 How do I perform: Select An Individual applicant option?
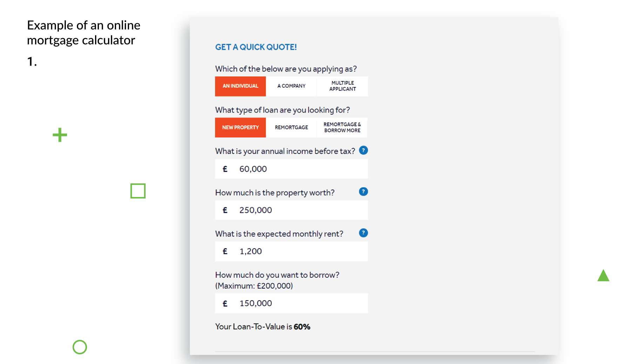[x=241, y=86]
